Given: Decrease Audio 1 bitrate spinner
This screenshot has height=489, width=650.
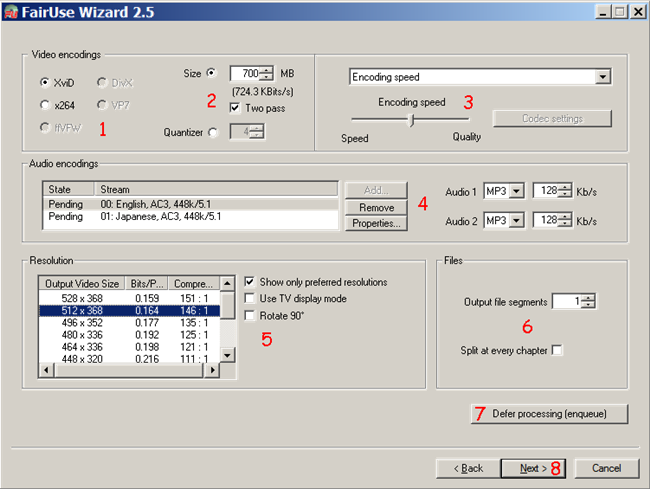Looking at the screenshot, I should point(565,194).
